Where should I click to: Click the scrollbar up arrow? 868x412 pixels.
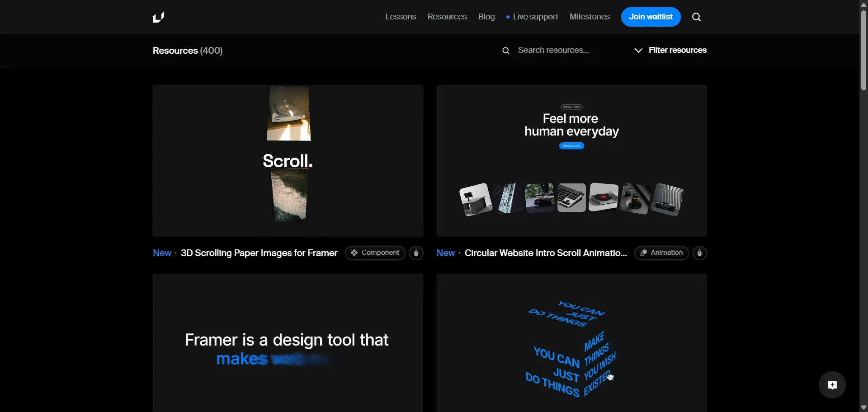click(863, 5)
